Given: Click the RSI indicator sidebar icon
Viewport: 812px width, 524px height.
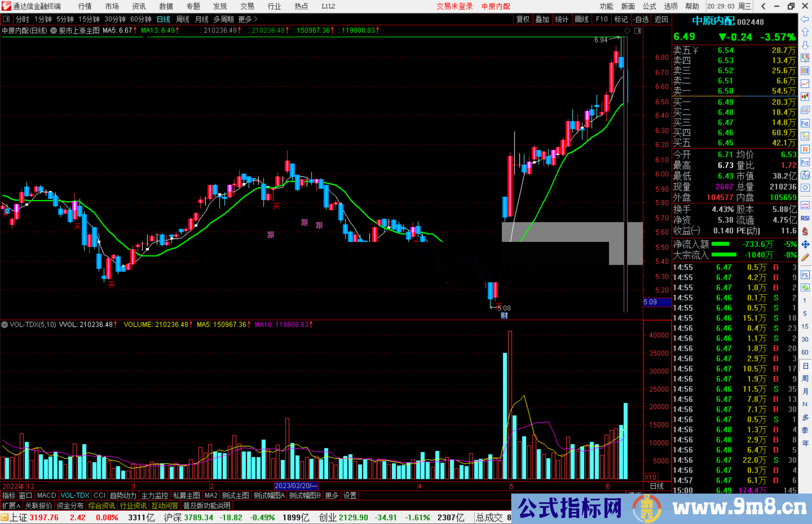Looking at the screenshot, I should pyautogui.click(x=805, y=218).
